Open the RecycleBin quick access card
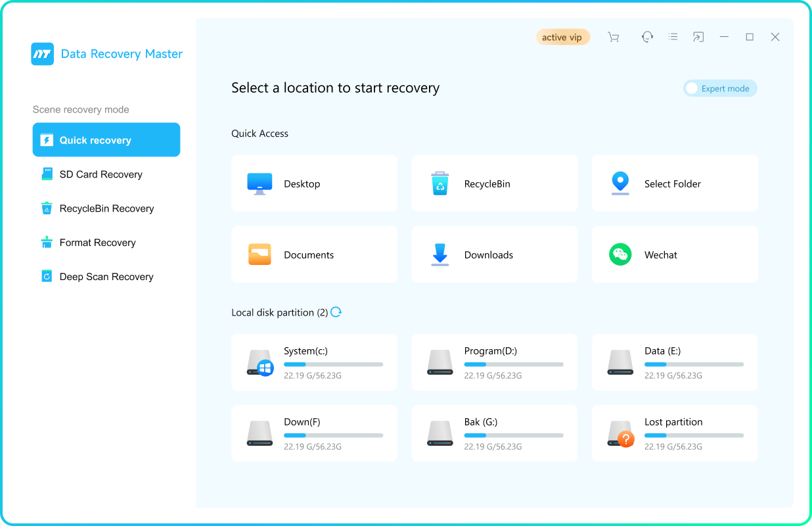Image resolution: width=812 pixels, height=526 pixels. pyautogui.click(x=495, y=183)
